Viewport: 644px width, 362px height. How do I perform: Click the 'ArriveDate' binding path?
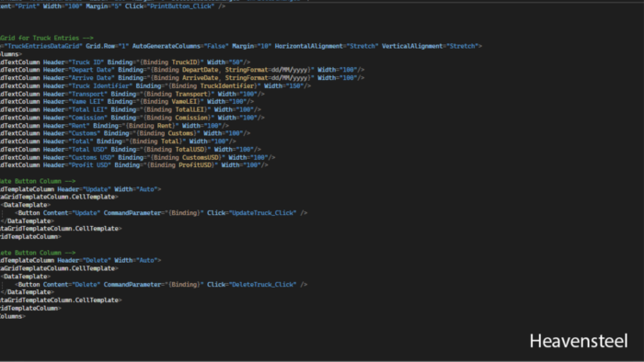(x=200, y=77)
